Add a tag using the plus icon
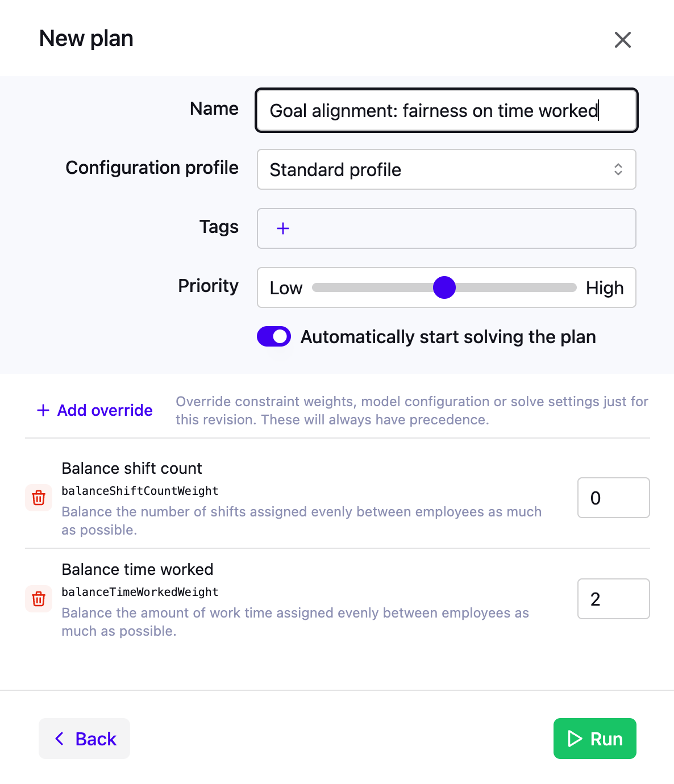This screenshot has height=784, width=674. [282, 228]
